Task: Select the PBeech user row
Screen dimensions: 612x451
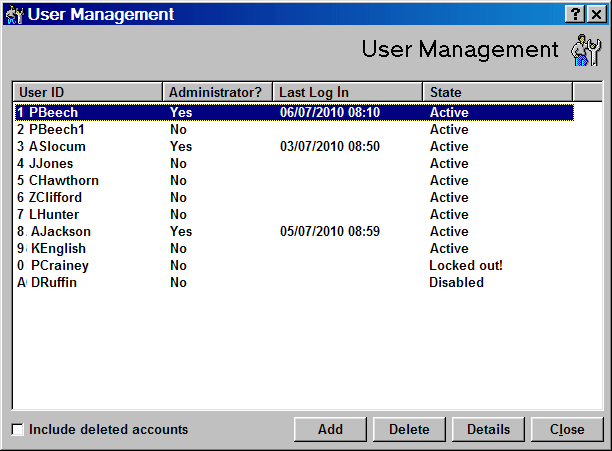Action: click(294, 112)
